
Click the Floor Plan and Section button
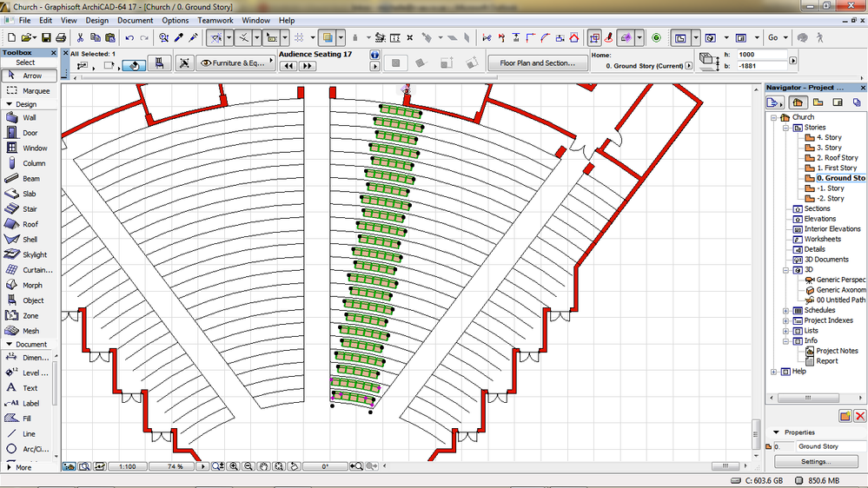(x=537, y=63)
